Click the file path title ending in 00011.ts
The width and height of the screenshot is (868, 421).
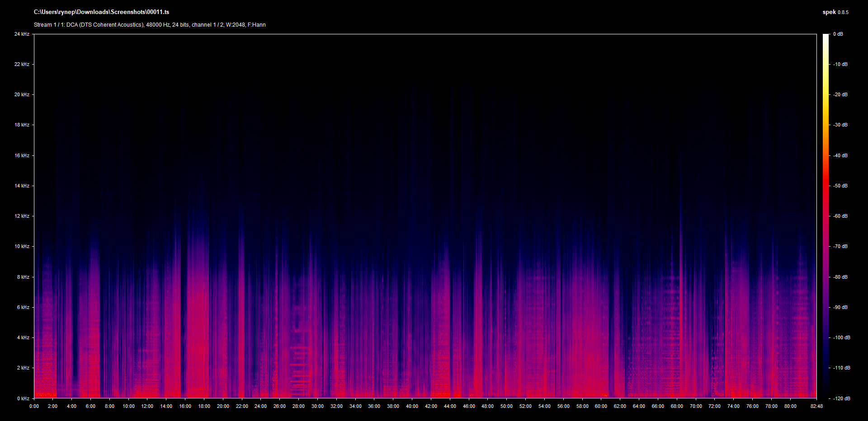point(101,12)
